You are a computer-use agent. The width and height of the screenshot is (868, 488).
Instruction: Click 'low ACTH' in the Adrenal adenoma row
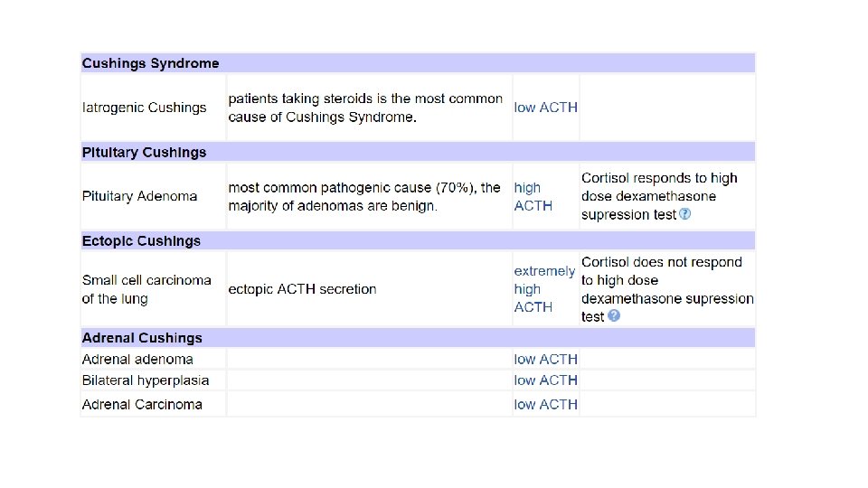pyautogui.click(x=545, y=359)
